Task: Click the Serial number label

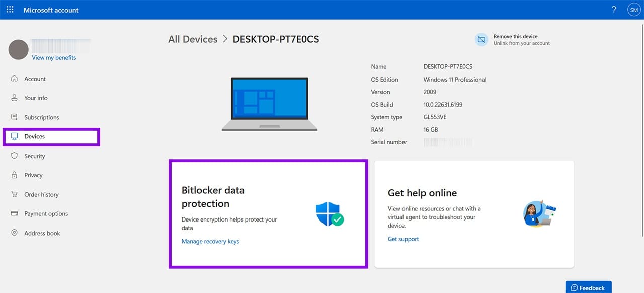Action: coord(389,142)
